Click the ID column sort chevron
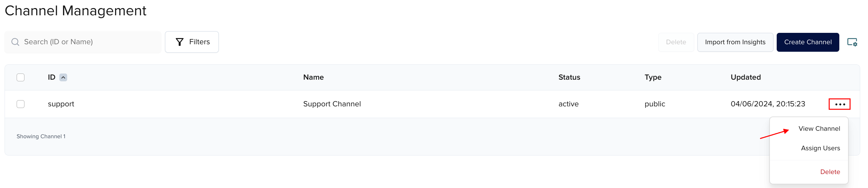The width and height of the screenshot is (868, 188). click(x=63, y=77)
